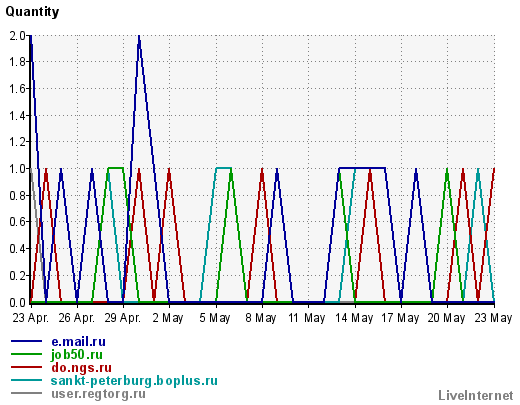Click the user.regtorg.ru legend label
The width and height of the screenshot is (520, 405).
point(98,394)
